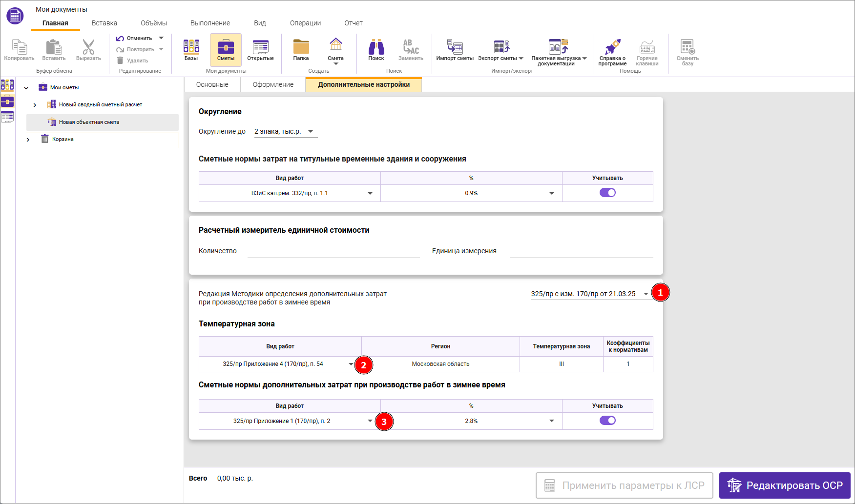Open the Отчет ribbon menu
855x504 pixels.
tap(353, 22)
